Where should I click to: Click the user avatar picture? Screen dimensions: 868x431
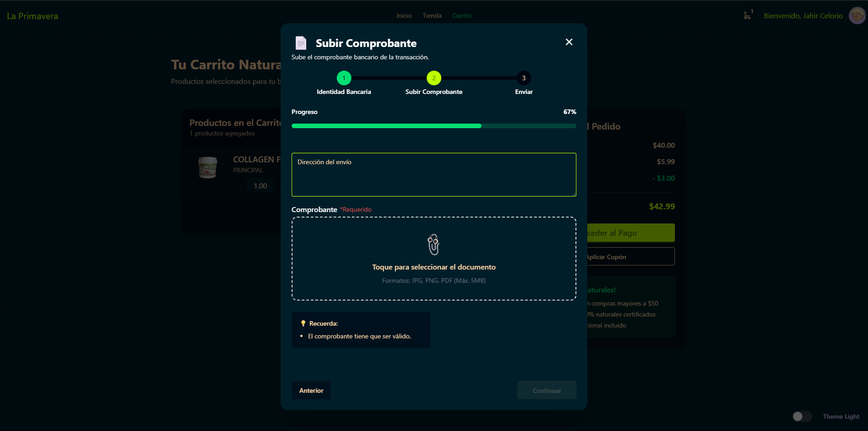[x=857, y=16]
